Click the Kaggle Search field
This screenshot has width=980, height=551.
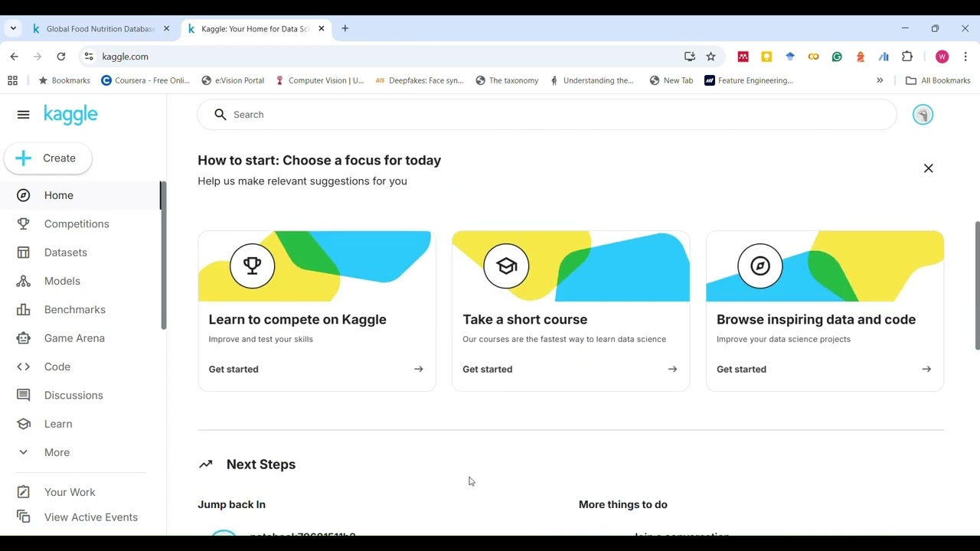click(547, 115)
